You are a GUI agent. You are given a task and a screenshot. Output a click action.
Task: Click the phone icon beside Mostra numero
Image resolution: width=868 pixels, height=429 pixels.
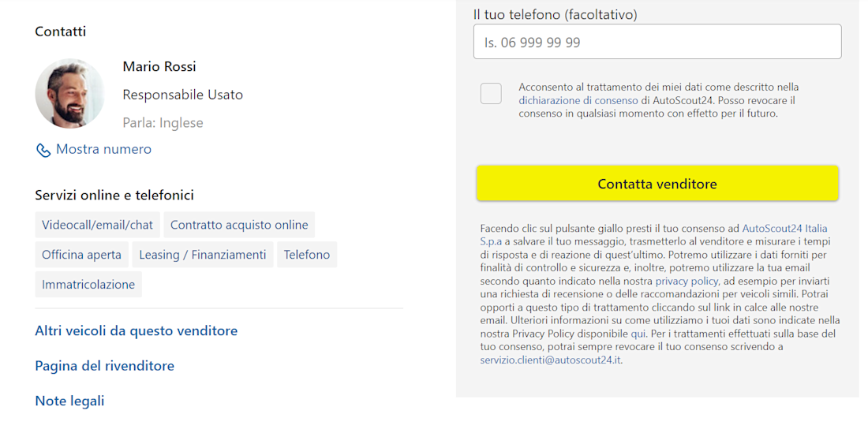(43, 150)
